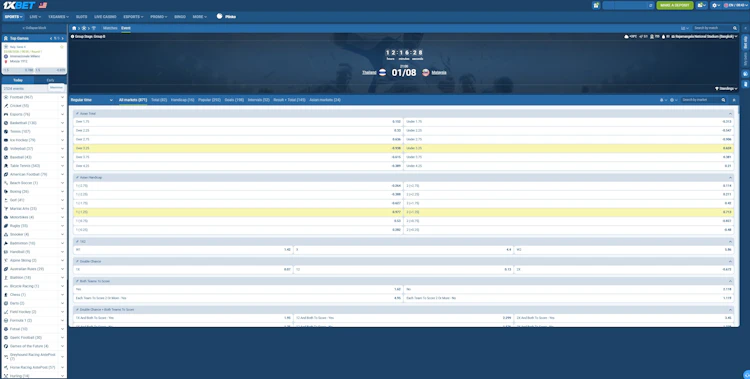This screenshot has height=379, width=750.
Task: Click the Football sport icon in sidebar
Action: [6, 97]
